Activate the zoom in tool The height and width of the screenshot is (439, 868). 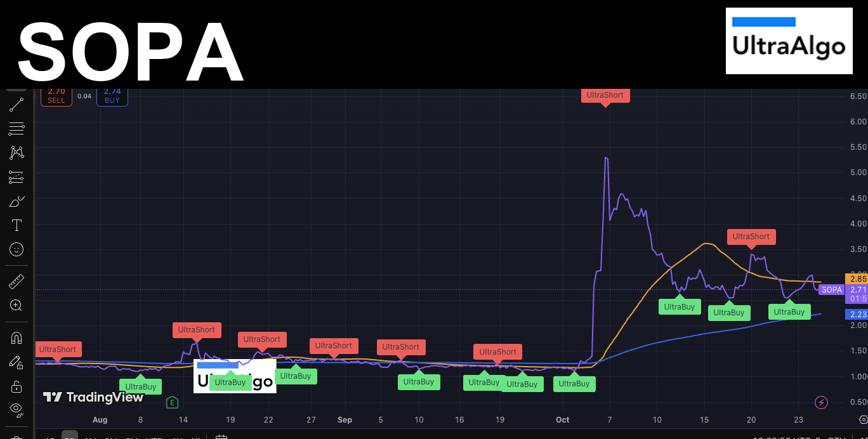tap(16, 305)
